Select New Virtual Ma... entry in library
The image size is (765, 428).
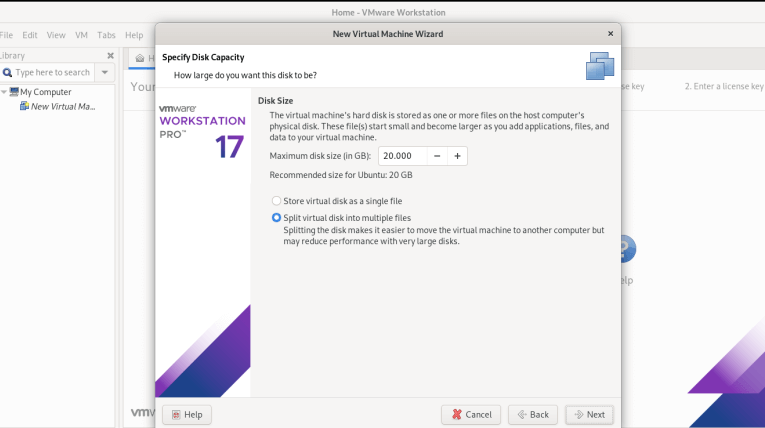pyautogui.click(x=63, y=106)
